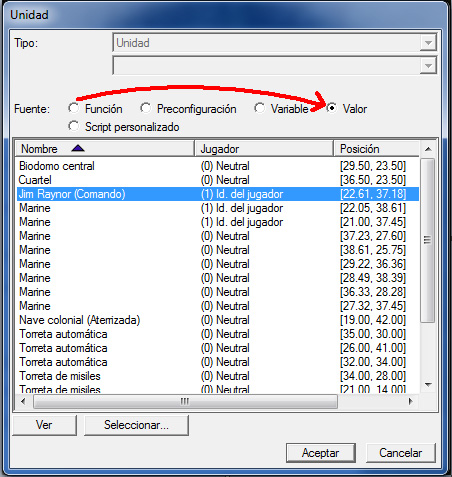Confirm with the Aceptar button
452x477 pixels.
321,453
